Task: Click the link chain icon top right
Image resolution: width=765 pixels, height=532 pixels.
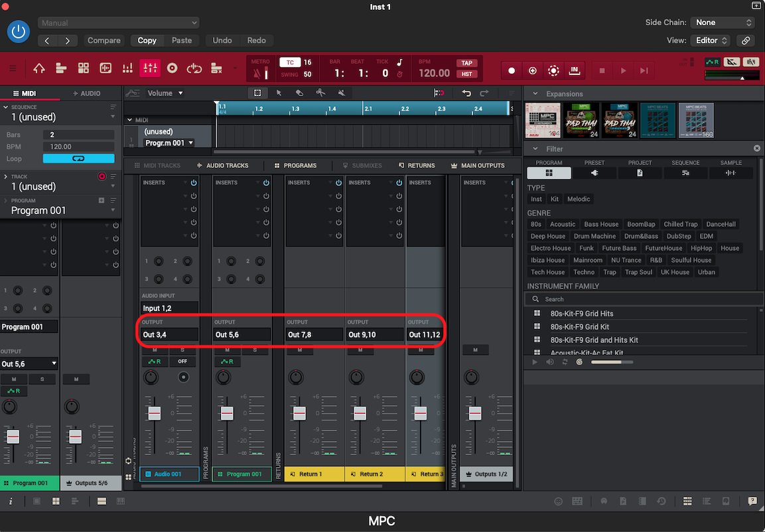Action: pos(746,40)
